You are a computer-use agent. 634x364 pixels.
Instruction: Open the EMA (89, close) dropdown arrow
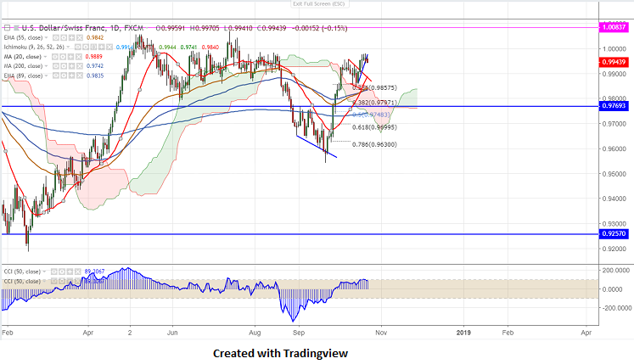(x=46, y=76)
